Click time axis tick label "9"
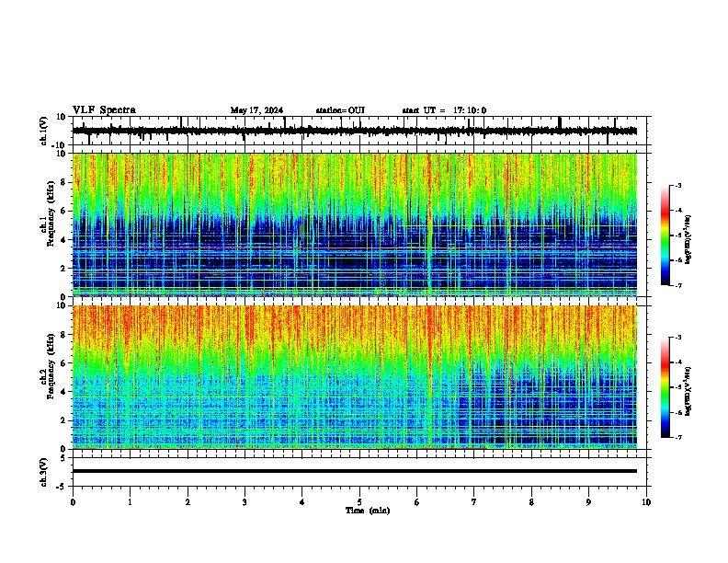 click(x=588, y=502)
